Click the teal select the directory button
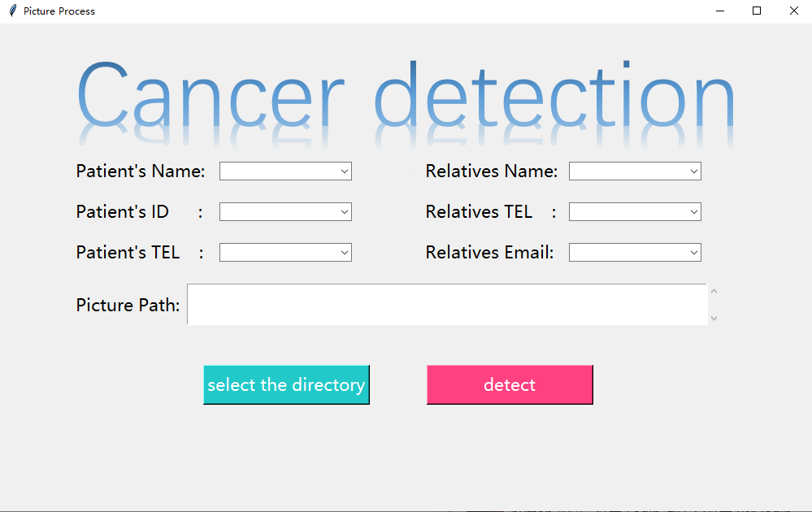The width and height of the screenshot is (812, 512). click(286, 384)
